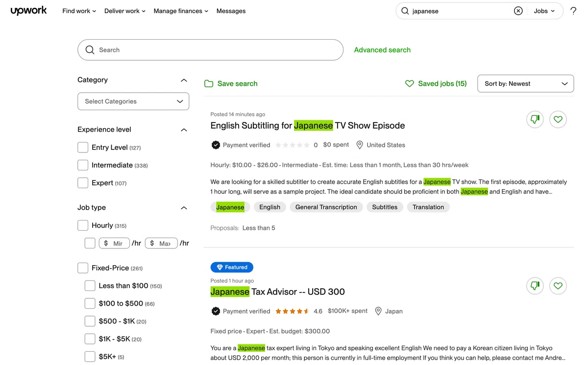Focus the Min hourly rate field
This screenshot has height=365, width=588.
114,243
